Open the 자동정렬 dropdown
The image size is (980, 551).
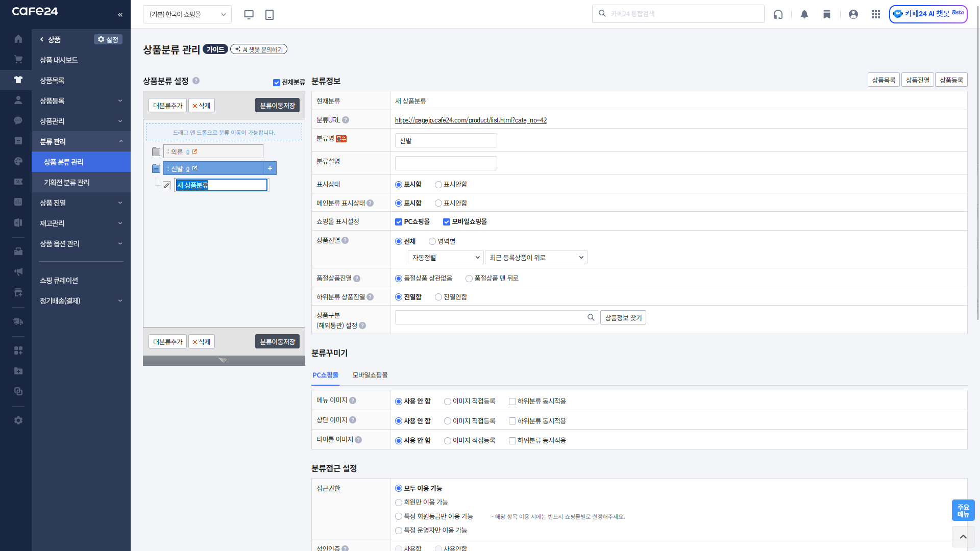[446, 258]
